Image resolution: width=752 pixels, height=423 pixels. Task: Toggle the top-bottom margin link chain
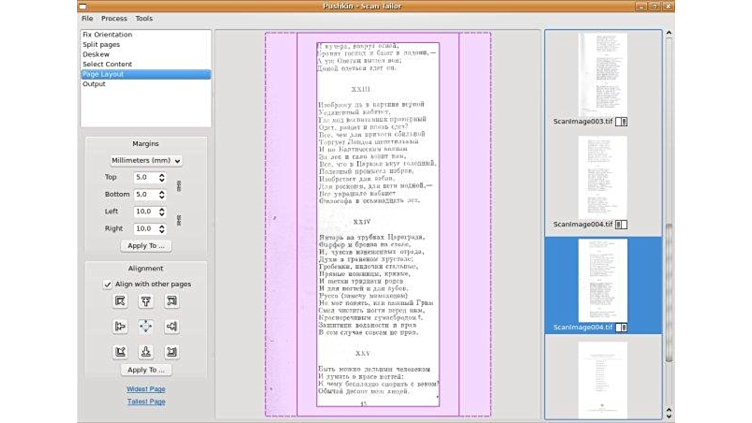click(179, 186)
